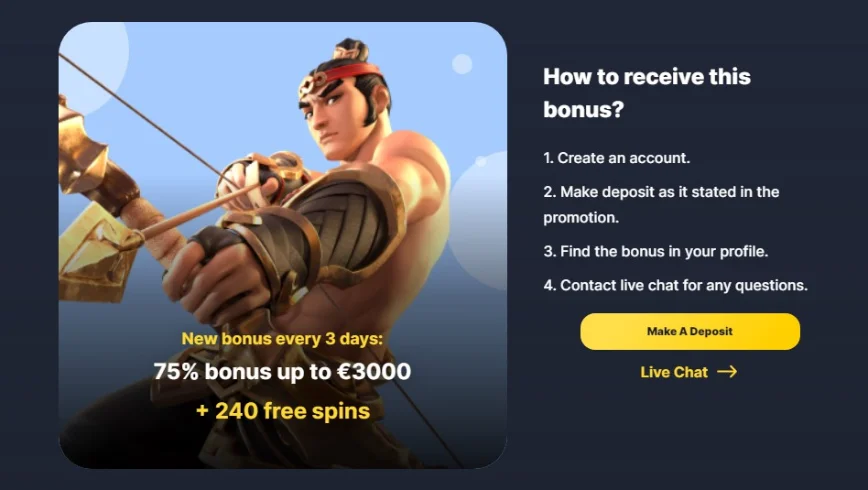Click the 'How to receive this bonus?' heading

coord(647,92)
